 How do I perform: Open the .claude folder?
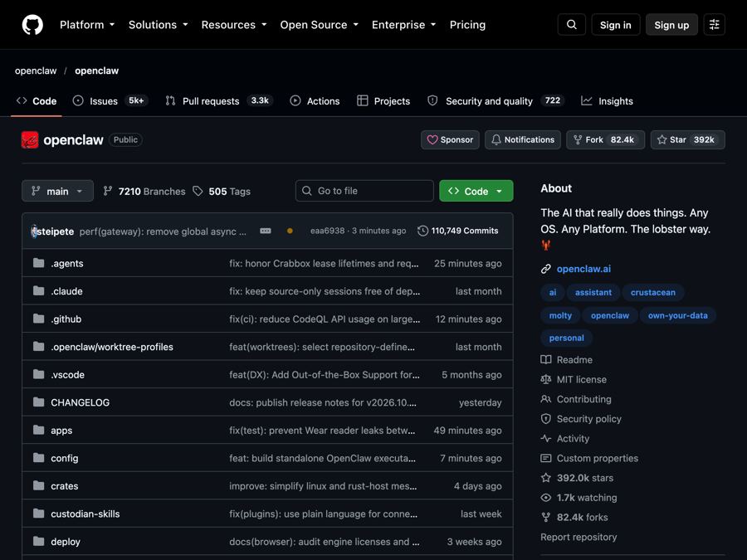point(66,291)
